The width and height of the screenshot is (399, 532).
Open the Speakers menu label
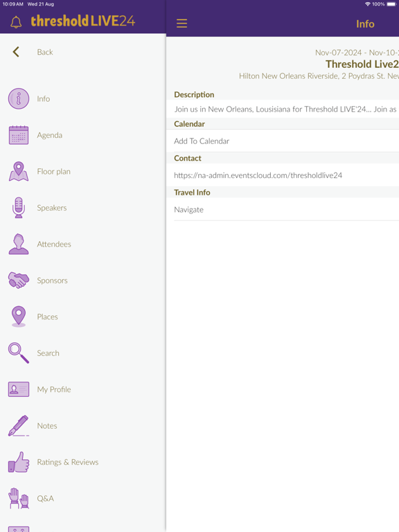[x=52, y=208]
